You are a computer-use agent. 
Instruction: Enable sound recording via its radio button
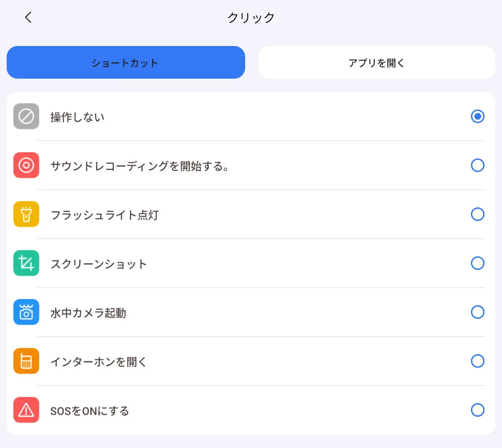click(478, 165)
